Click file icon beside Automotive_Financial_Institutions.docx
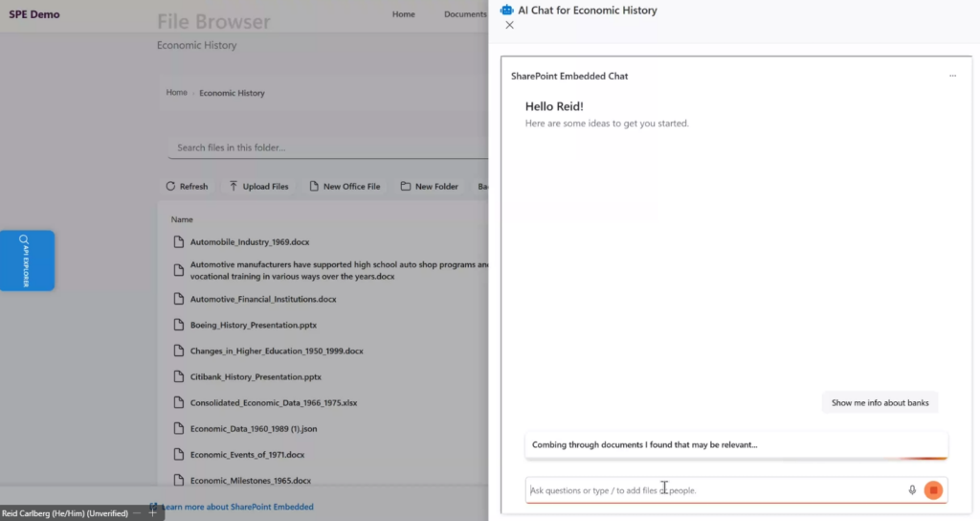Viewport: 980px width, 521px height. pyautogui.click(x=179, y=299)
